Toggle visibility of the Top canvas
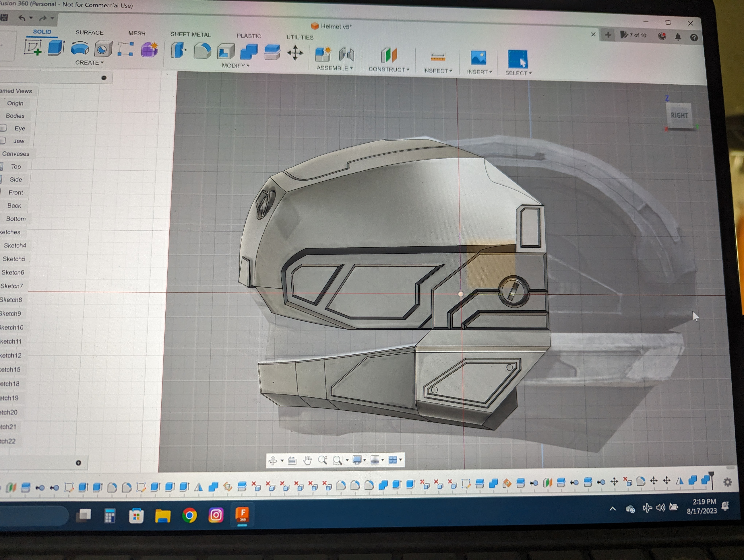 pyautogui.click(x=1, y=166)
